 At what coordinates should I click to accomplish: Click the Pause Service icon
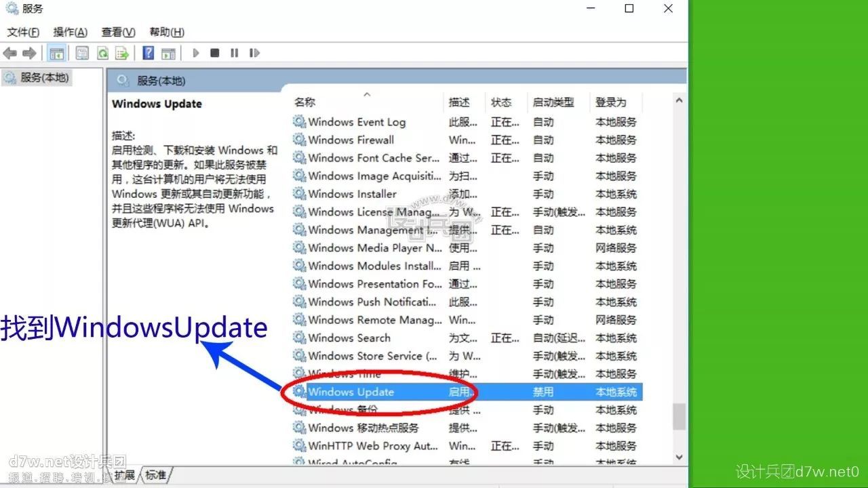click(235, 53)
